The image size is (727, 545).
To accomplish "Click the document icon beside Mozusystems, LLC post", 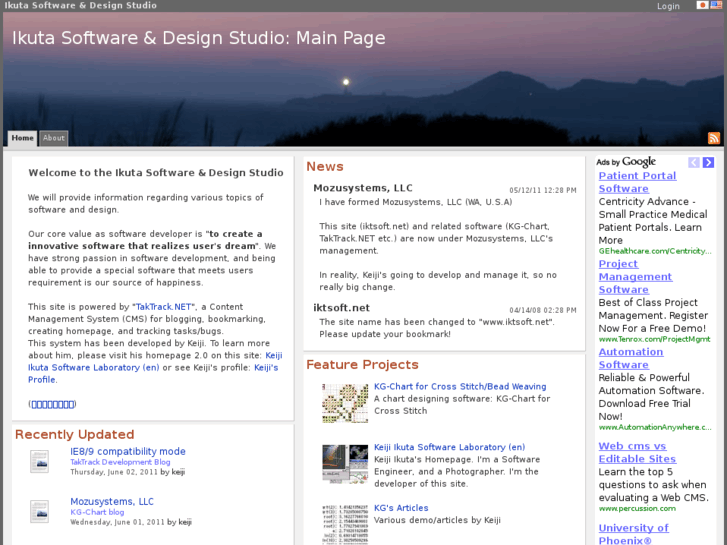I will point(39,511).
